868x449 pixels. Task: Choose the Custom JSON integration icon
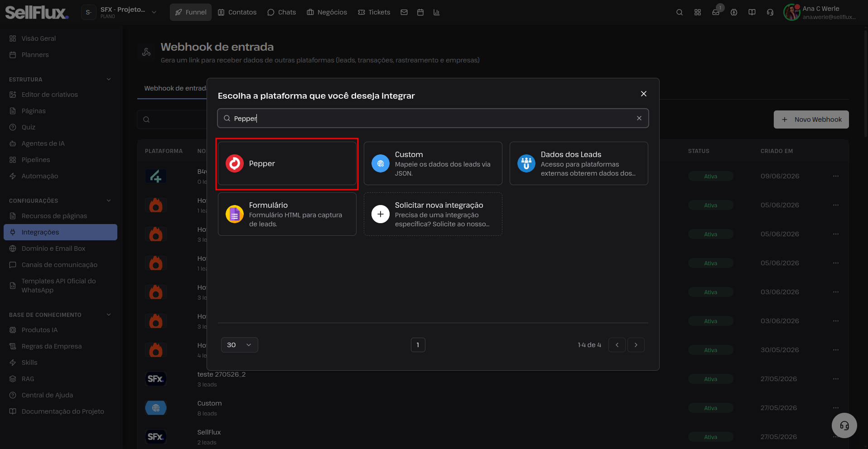click(381, 163)
